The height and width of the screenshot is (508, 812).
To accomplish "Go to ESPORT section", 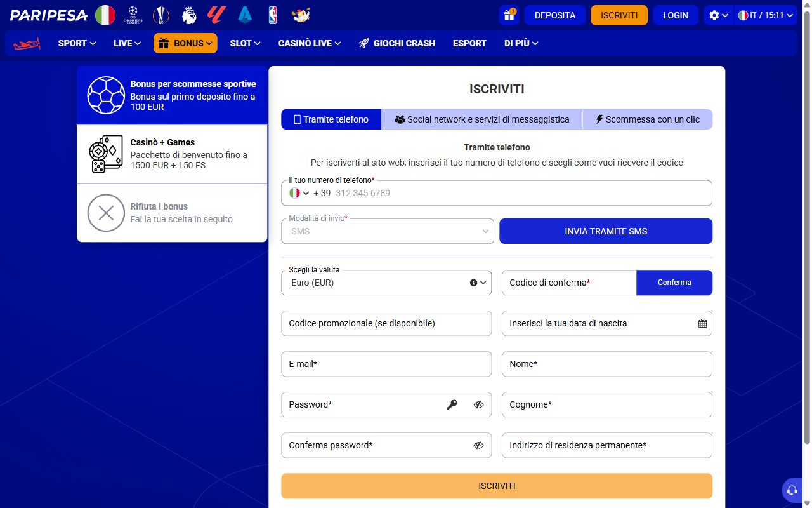I will pos(469,43).
